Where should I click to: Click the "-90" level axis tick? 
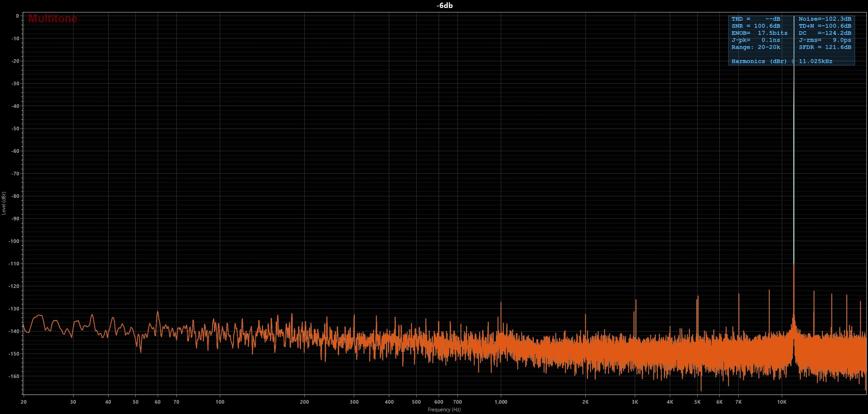(15, 218)
